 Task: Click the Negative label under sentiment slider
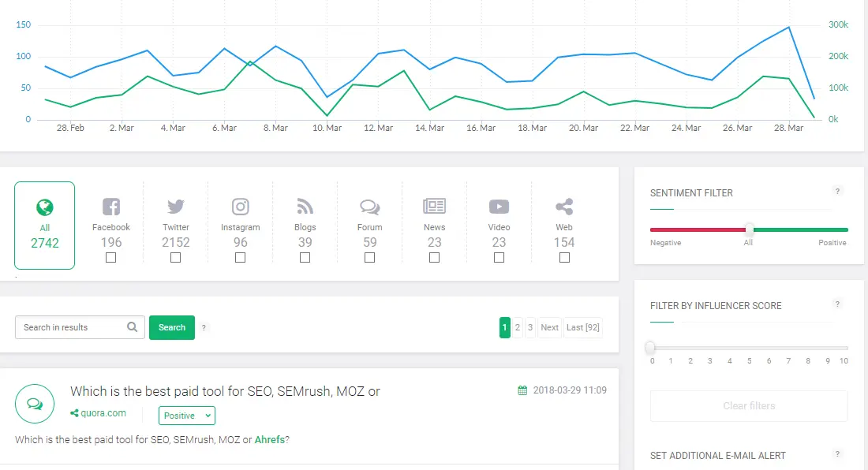(665, 243)
